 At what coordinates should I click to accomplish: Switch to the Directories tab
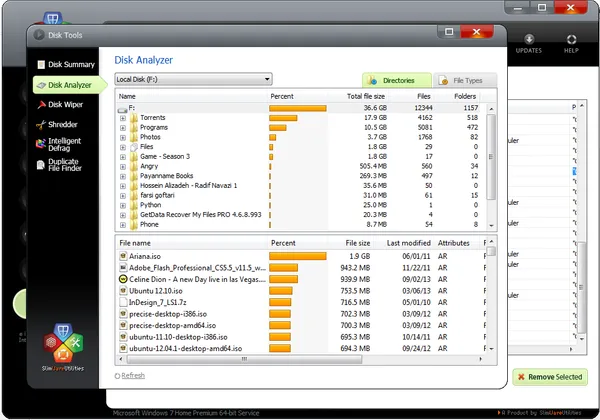pos(397,80)
